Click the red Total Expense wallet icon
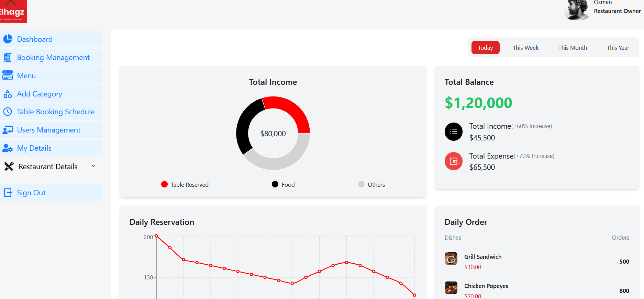This screenshot has height=299, width=644. (x=454, y=161)
